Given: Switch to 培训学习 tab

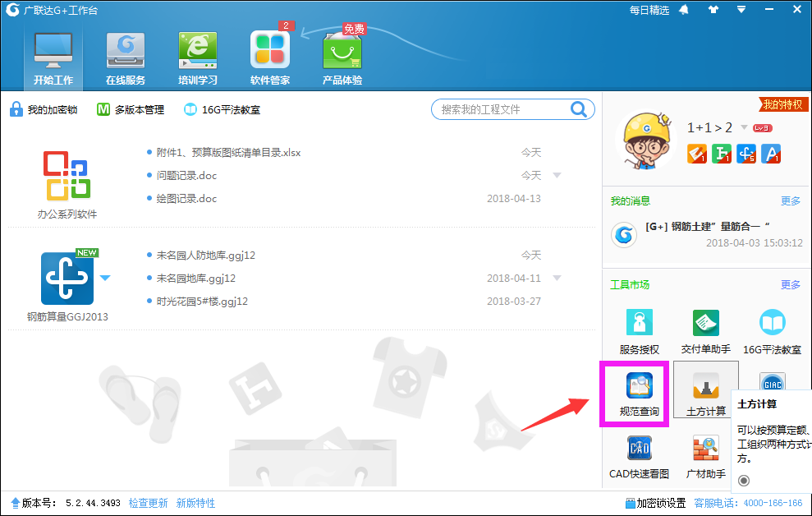Looking at the screenshot, I should click(198, 58).
